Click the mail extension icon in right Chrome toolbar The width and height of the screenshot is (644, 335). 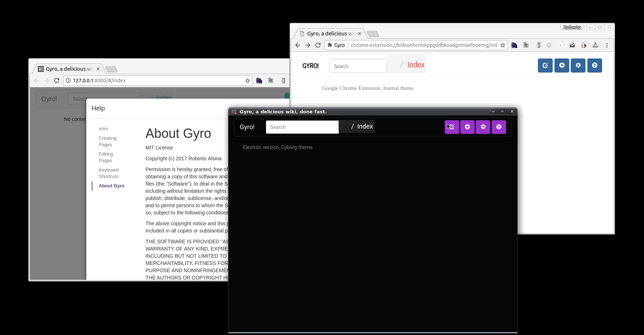(x=572, y=45)
